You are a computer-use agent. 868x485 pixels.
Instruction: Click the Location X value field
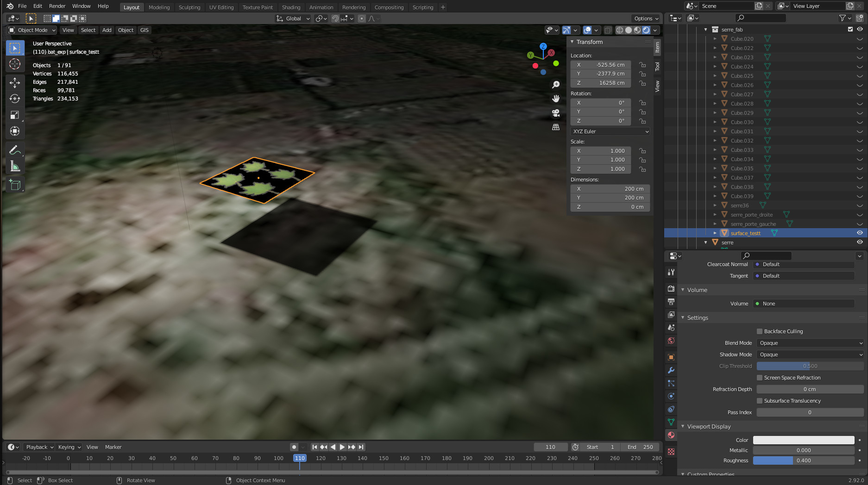pyautogui.click(x=601, y=65)
